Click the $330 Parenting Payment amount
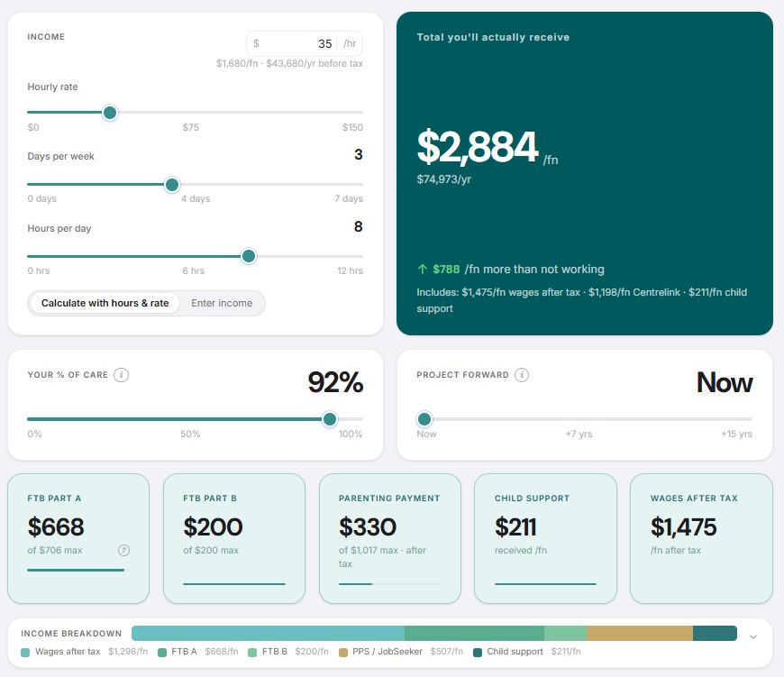The image size is (784, 677). tap(368, 527)
